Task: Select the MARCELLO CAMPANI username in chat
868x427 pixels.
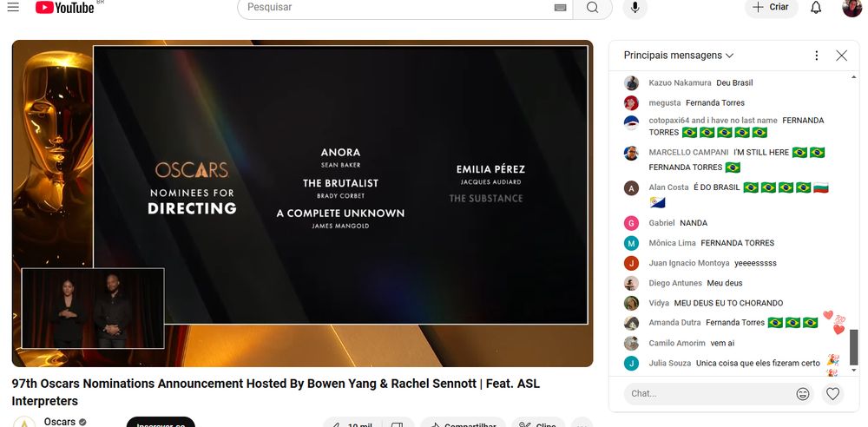Action: 688,152
